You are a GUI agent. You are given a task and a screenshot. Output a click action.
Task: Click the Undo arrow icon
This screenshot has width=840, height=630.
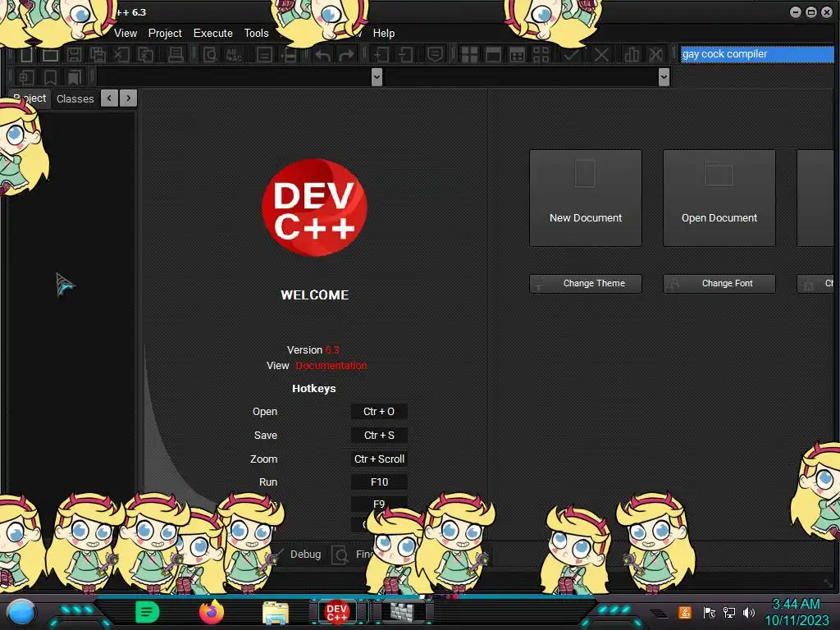(322, 55)
